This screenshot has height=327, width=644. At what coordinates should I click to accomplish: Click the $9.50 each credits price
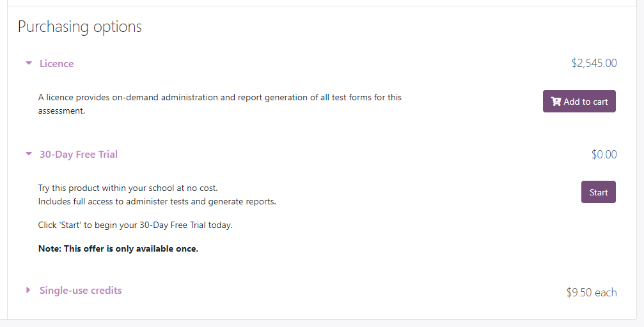[592, 292]
